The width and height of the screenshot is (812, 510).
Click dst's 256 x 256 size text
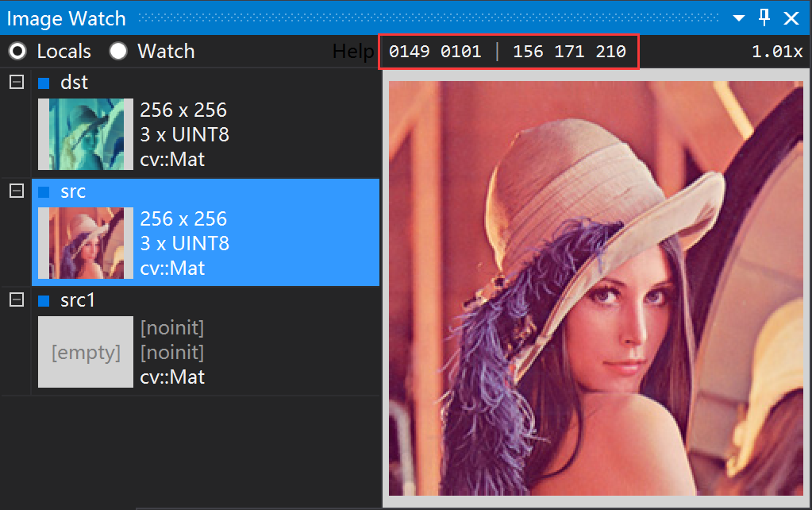183,110
